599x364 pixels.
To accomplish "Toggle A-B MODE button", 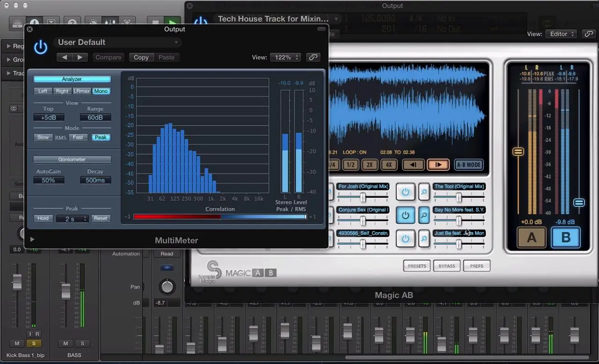I will (469, 165).
